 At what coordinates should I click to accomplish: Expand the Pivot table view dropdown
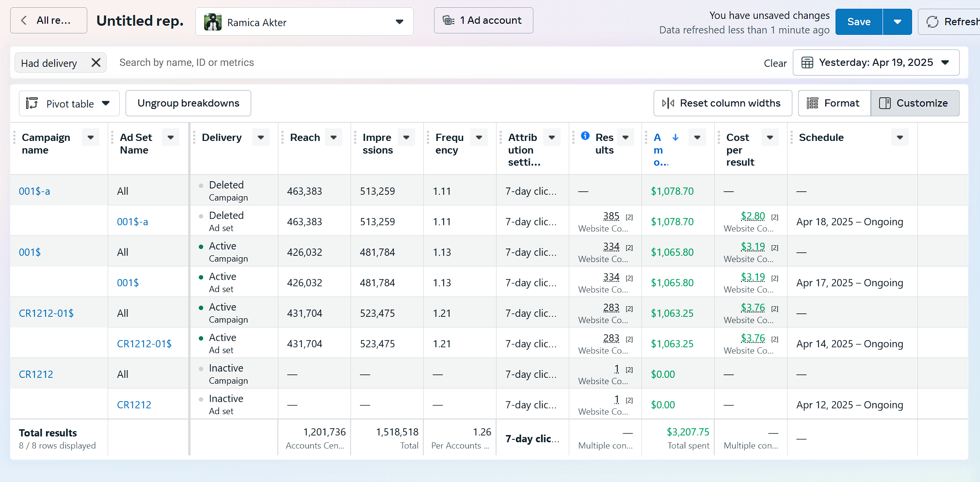coord(69,104)
